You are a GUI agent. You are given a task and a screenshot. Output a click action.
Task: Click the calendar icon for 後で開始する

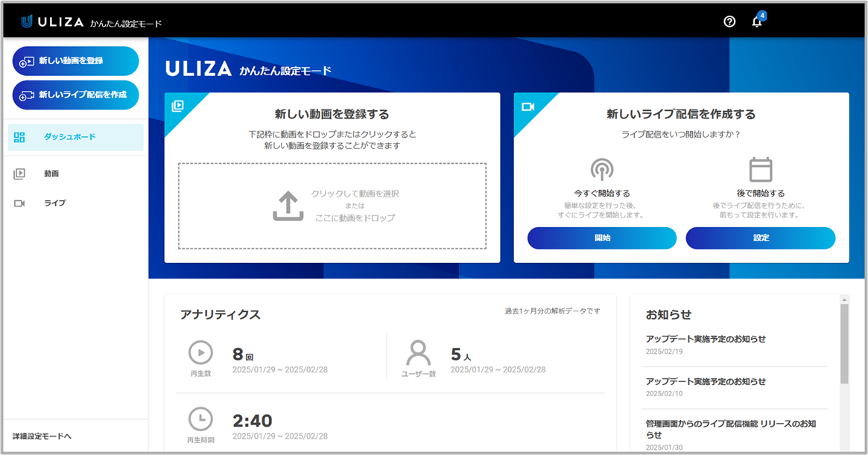(761, 169)
